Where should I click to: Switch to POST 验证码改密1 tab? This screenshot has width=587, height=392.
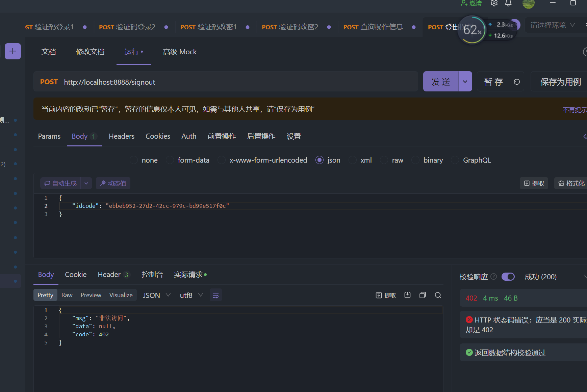point(209,27)
